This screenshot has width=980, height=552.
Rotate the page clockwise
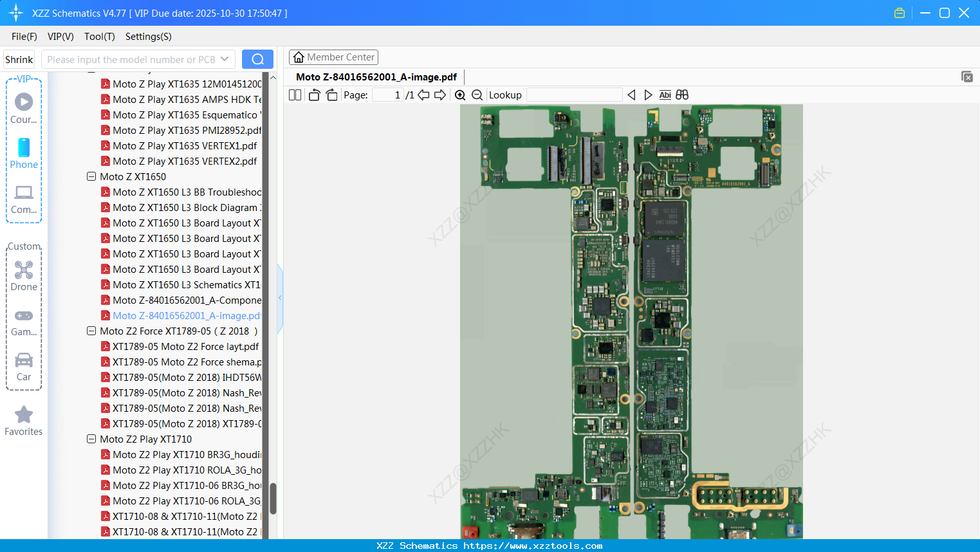point(331,95)
